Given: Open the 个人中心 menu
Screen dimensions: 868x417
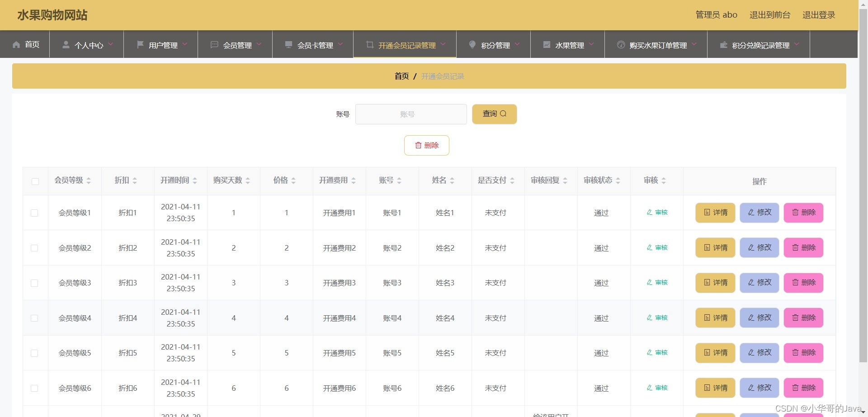Looking at the screenshot, I should point(87,44).
